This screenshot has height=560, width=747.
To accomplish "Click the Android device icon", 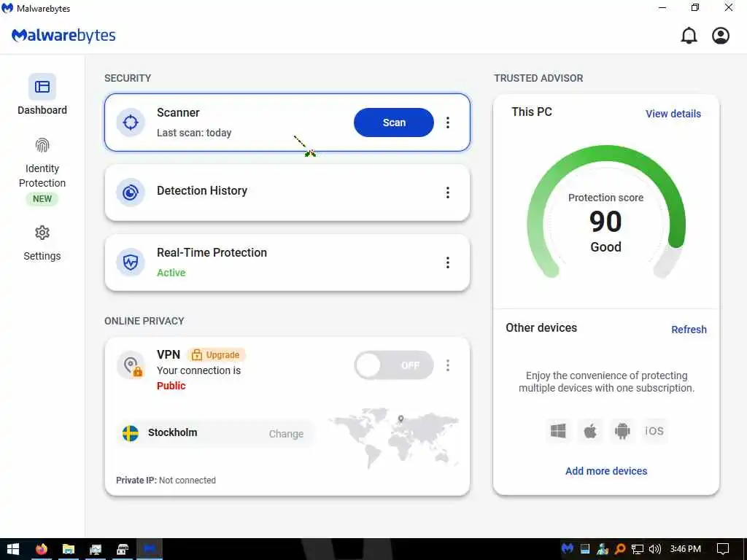I will click(622, 431).
